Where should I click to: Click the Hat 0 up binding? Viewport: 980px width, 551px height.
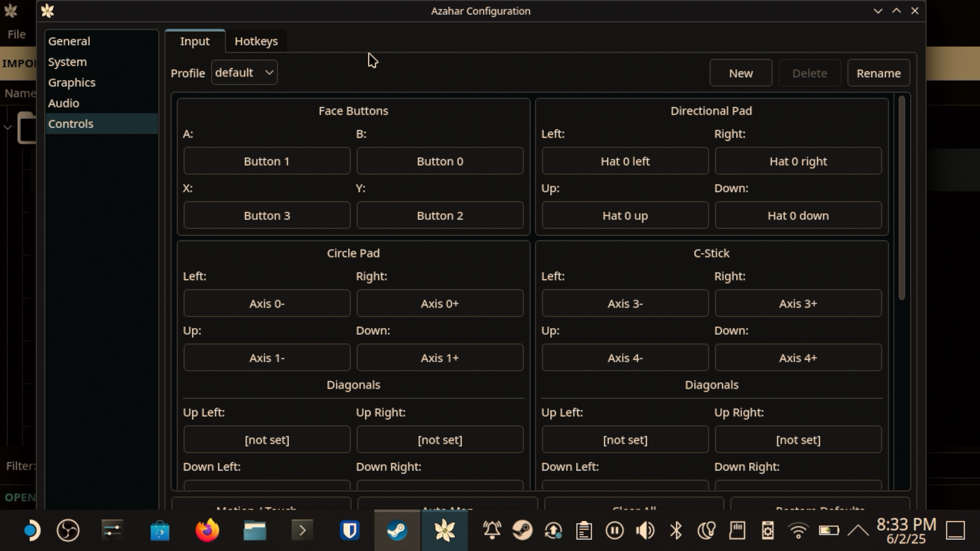[x=625, y=215]
